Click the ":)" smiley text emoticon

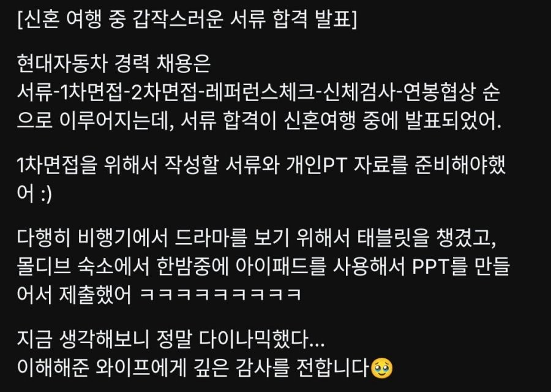(46, 194)
